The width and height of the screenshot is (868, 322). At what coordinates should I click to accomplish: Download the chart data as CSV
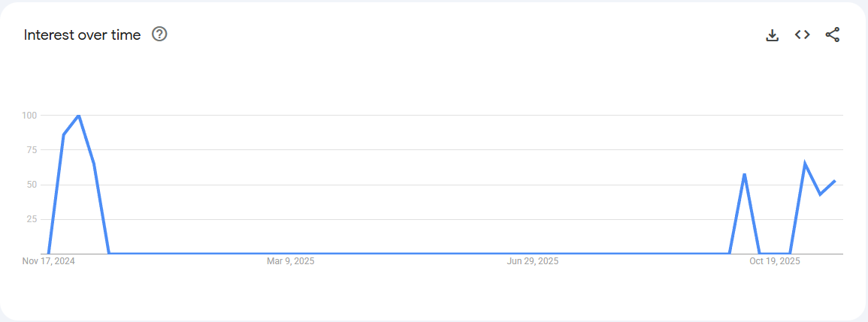click(772, 35)
